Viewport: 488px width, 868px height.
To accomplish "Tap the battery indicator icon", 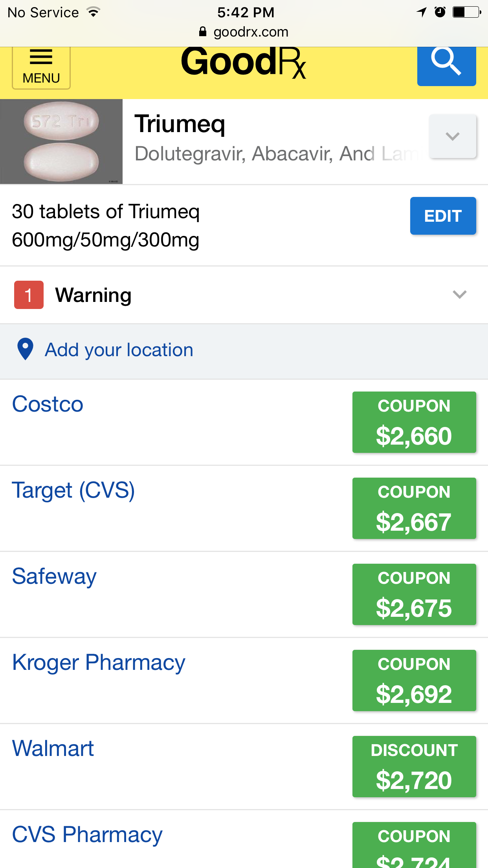I will (466, 12).
